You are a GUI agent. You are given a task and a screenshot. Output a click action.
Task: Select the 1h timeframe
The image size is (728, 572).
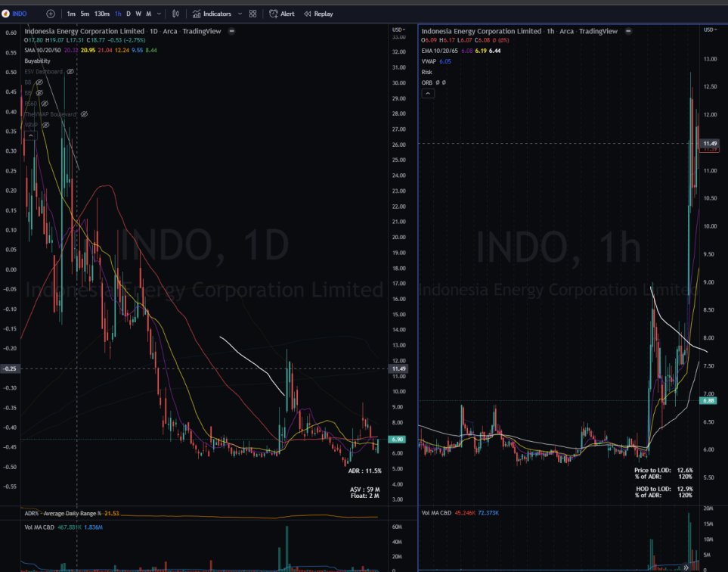pos(118,14)
